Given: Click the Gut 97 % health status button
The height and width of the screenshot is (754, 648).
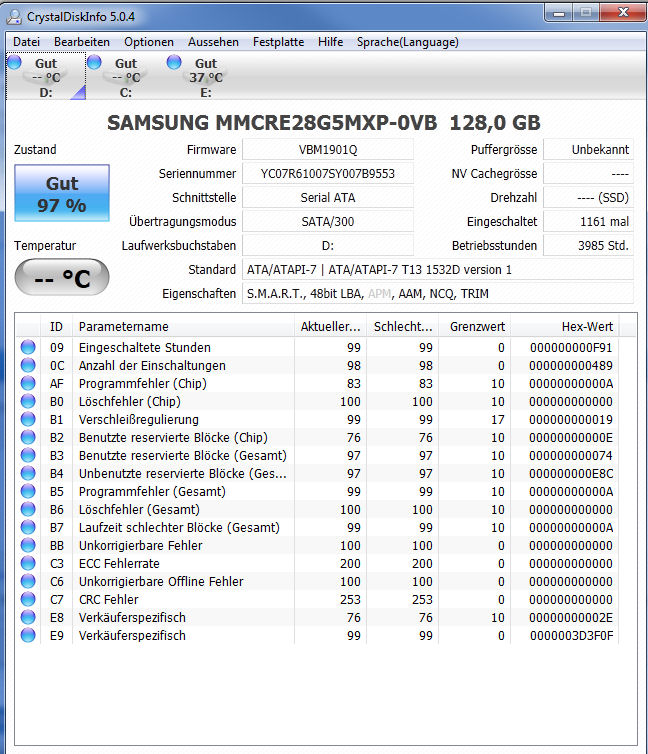Looking at the screenshot, I should click(62, 193).
